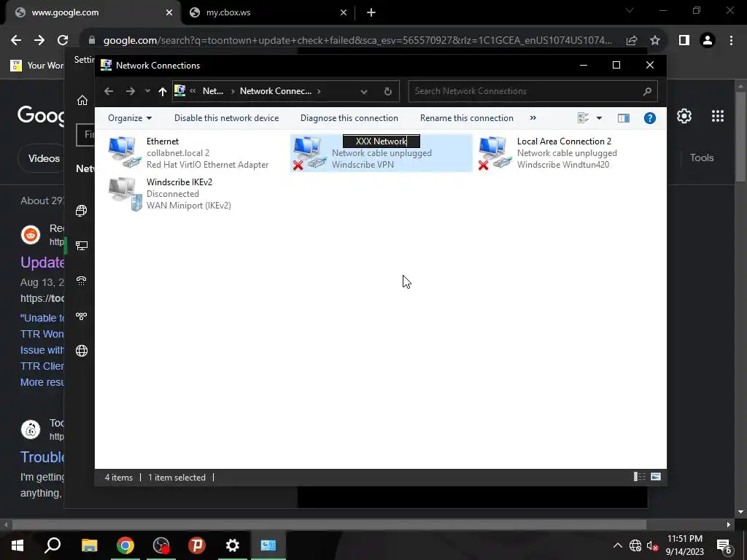This screenshot has width=747, height=560.
Task: Click the Search Network Connections field
Action: 533,91
